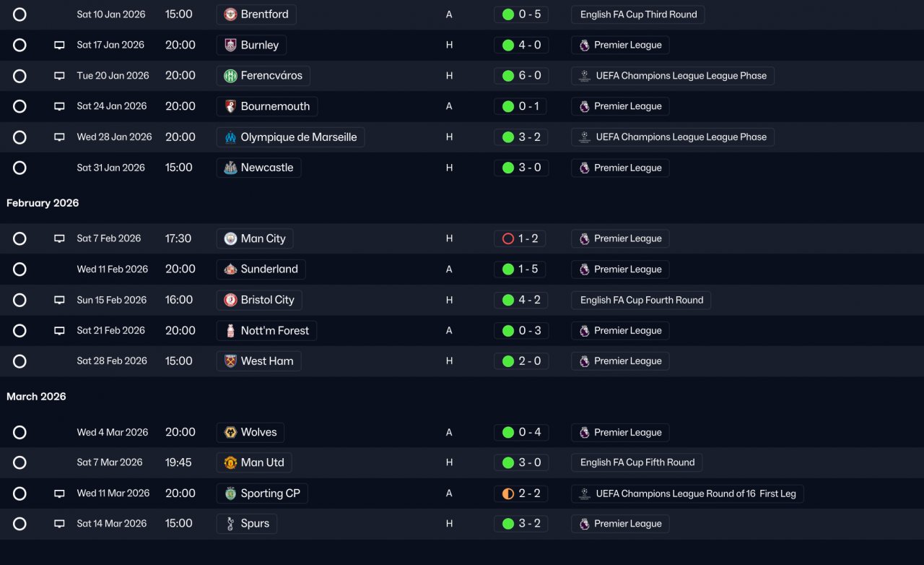Viewport: 924px width, 565px height.
Task: Click the TV broadcast icon for Burnley match
Action: [x=59, y=46]
